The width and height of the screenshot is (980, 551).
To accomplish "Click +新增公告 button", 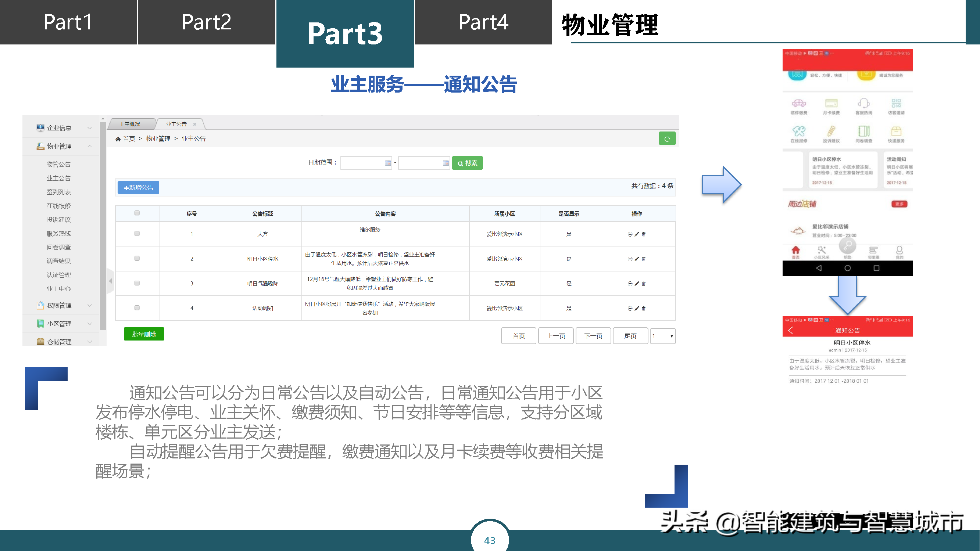I will pyautogui.click(x=138, y=188).
